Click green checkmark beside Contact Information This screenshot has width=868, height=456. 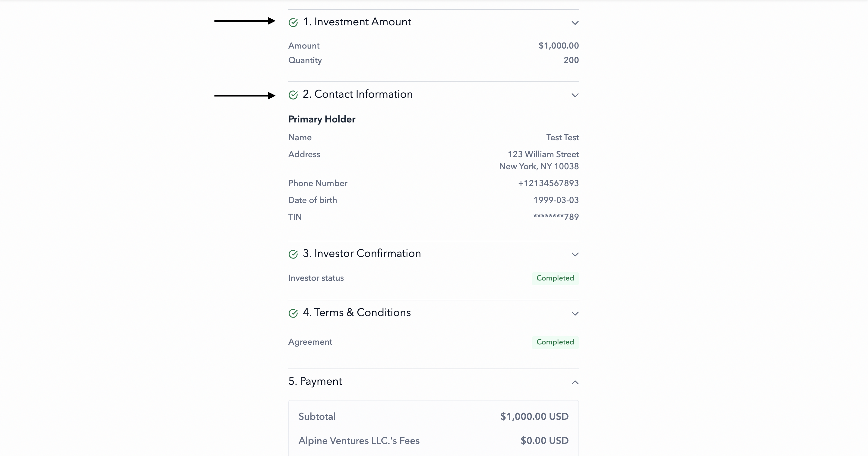293,95
